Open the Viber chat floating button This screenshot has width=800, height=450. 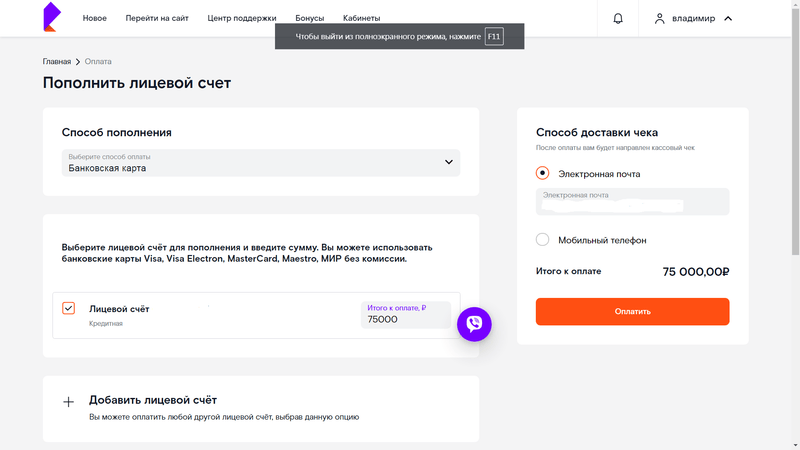(474, 323)
